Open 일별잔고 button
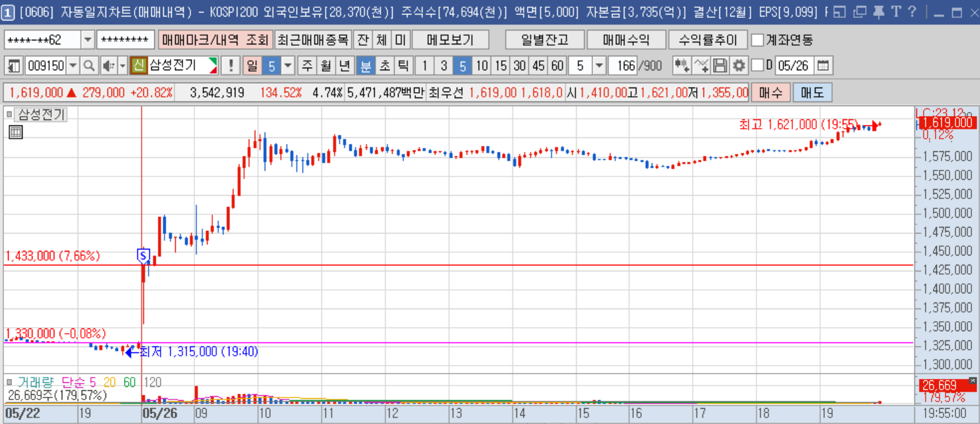 546,40
